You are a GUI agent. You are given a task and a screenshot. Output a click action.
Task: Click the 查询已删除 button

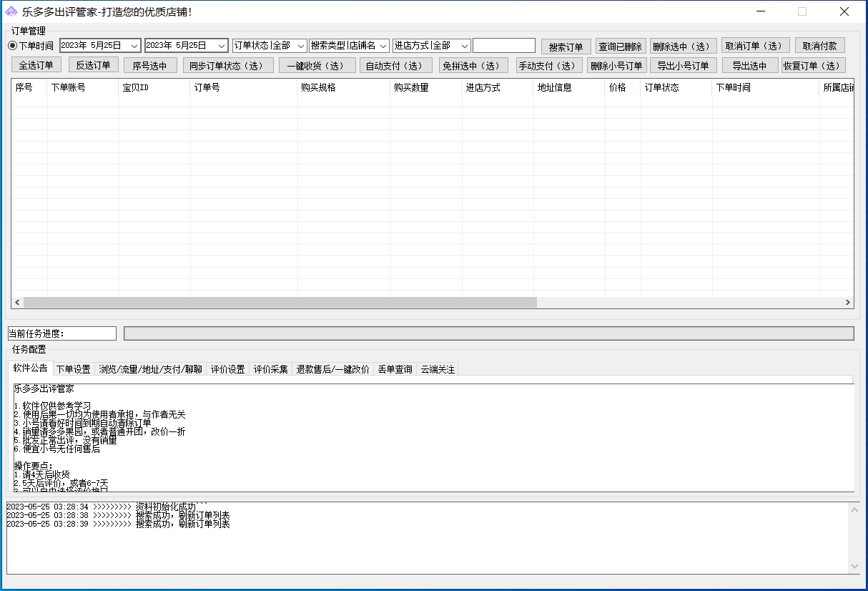point(621,47)
